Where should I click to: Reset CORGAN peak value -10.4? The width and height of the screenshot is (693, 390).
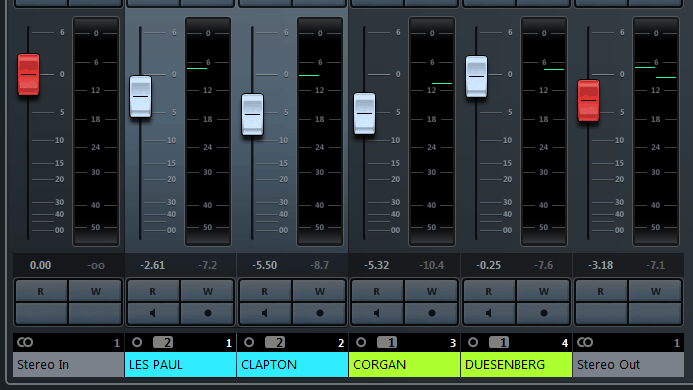pos(431,265)
